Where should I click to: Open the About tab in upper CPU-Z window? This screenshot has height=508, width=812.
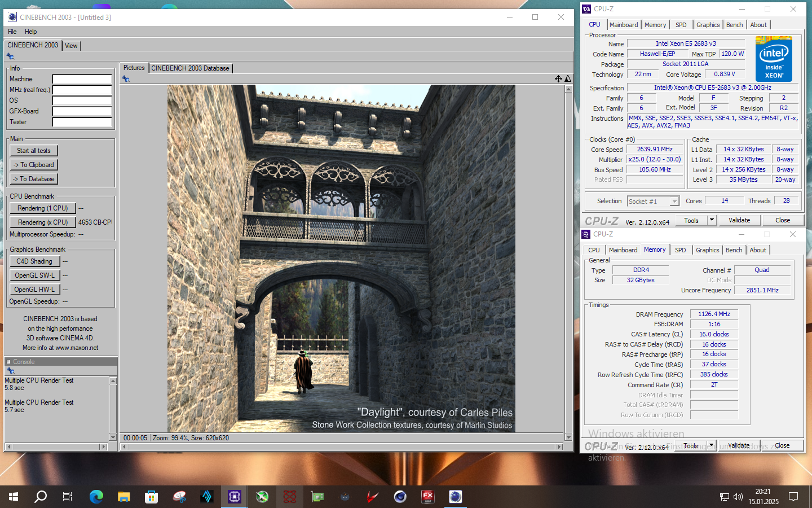(x=758, y=25)
